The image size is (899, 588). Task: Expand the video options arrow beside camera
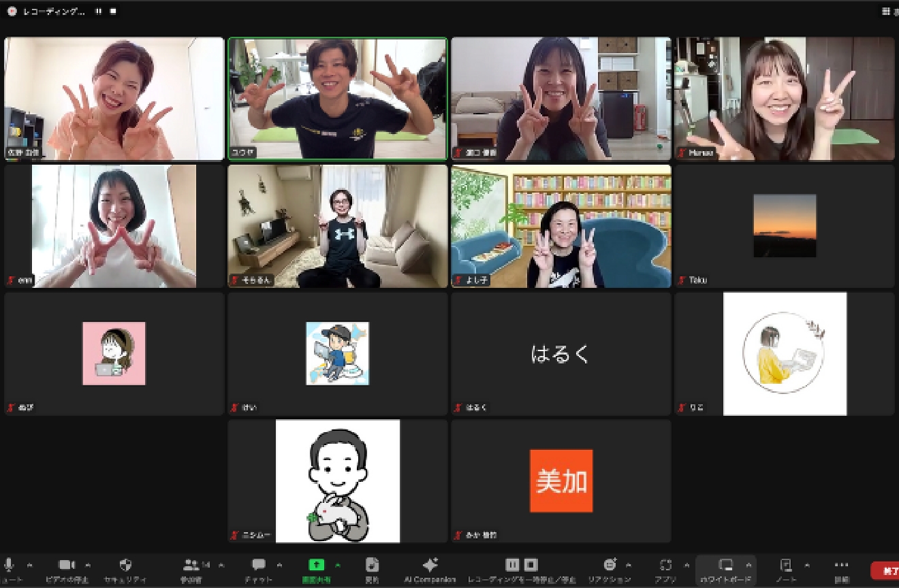[87, 565]
